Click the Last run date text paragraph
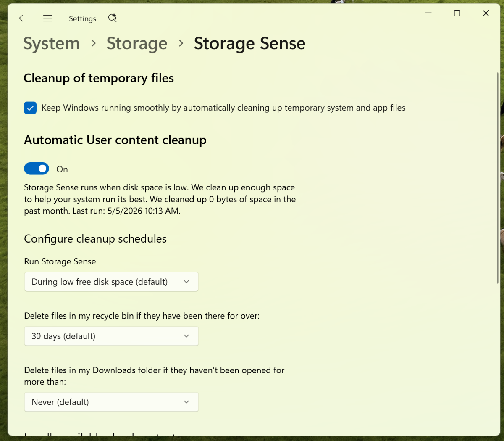Image resolution: width=504 pixels, height=441 pixels. point(160,199)
